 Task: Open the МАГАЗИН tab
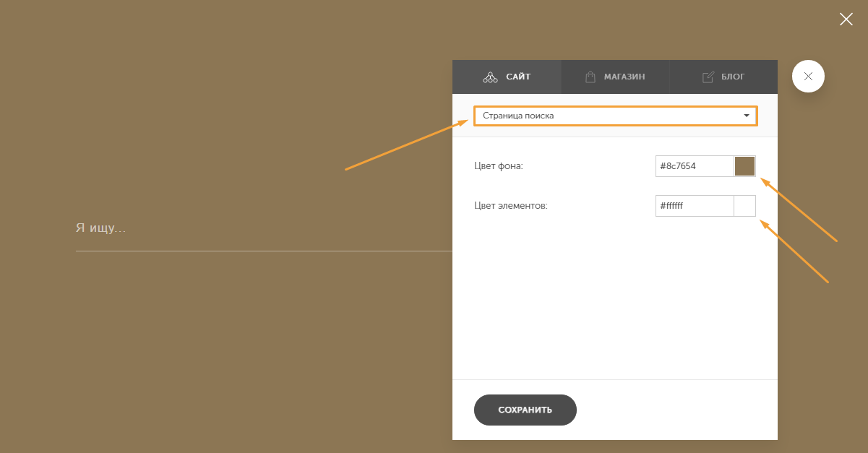(615, 77)
